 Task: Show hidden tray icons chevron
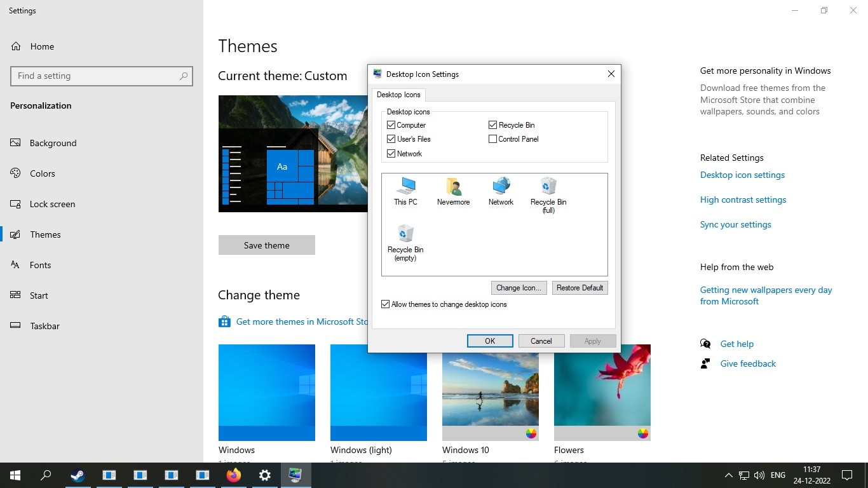tap(728, 475)
